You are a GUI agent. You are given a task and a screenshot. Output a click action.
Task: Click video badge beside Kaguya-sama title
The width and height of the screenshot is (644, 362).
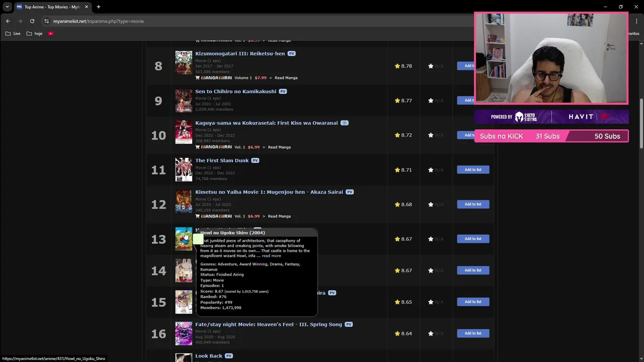pyautogui.click(x=345, y=123)
